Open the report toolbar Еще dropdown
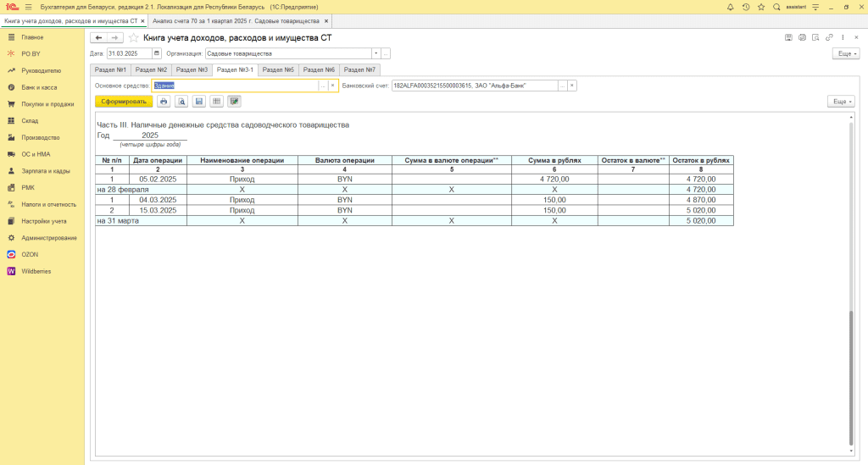Screen dimensions: 868x465 (x=842, y=101)
